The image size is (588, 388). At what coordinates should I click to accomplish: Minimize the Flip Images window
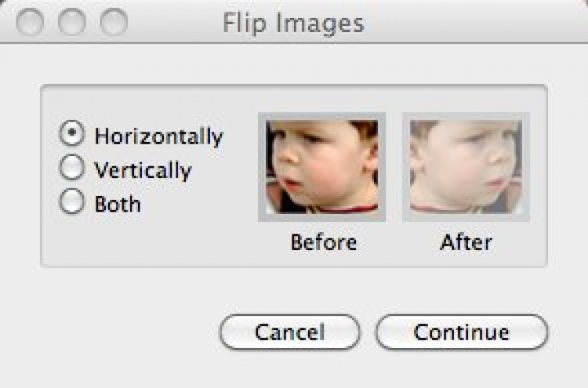(x=72, y=22)
